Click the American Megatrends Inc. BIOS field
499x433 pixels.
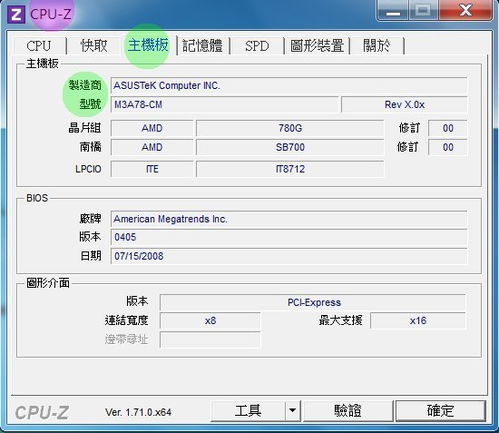click(x=289, y=219)
